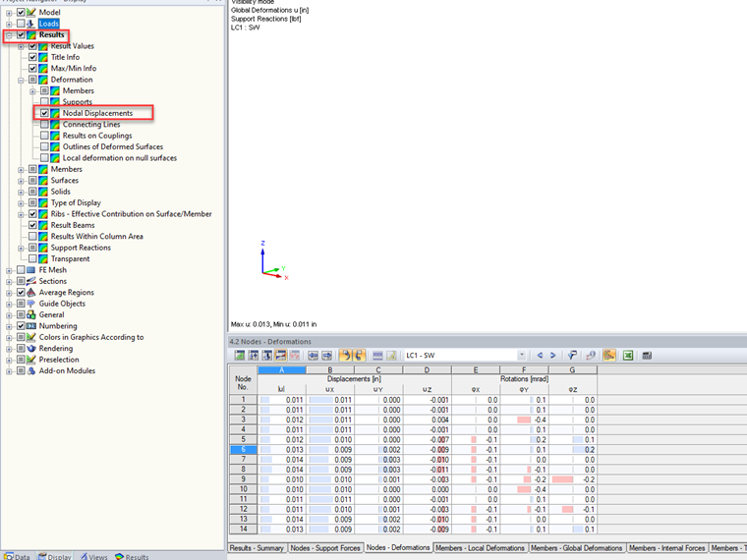Open Members - Local Deformations tab
Image resolution: width=747 pixels, height=560 pixels.
point(480,548)
